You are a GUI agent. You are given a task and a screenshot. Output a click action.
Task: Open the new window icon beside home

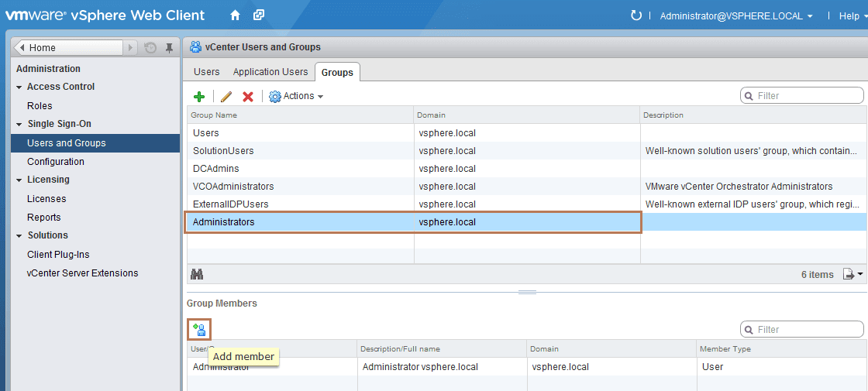[x=259, y=15]
